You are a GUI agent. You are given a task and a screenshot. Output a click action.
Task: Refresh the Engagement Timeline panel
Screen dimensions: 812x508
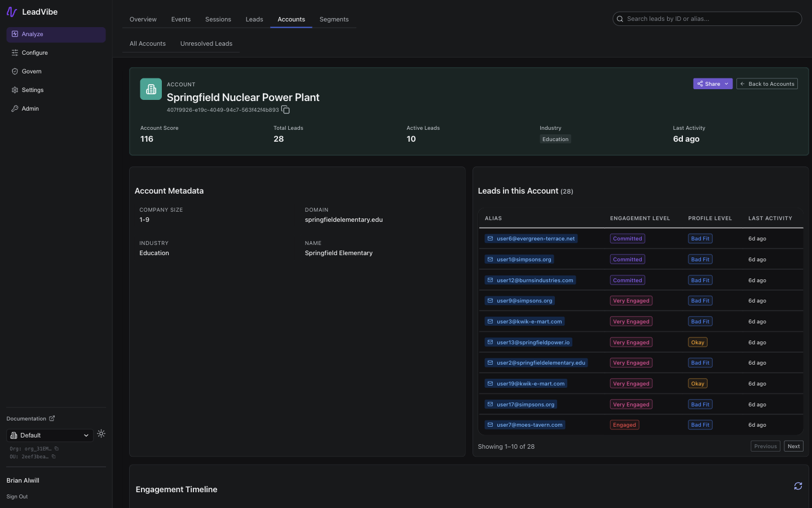pos(798,486)
